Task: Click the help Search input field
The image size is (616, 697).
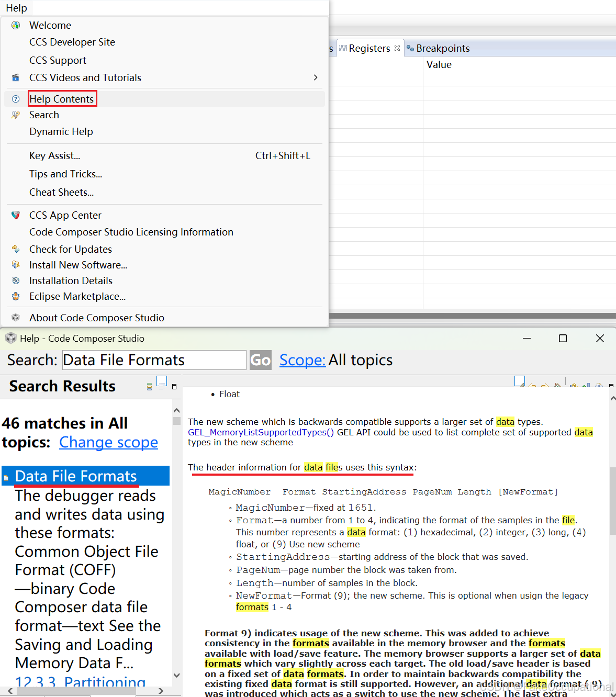Action: (x=154, y=360)
